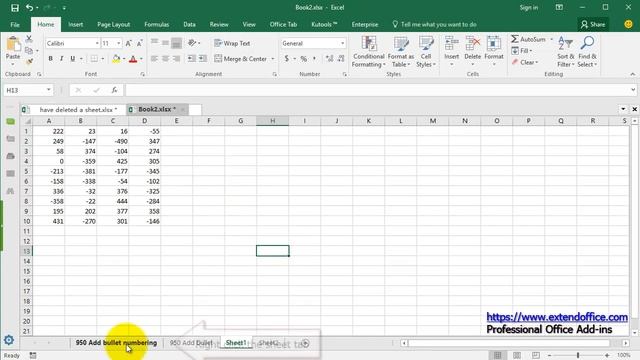Decrease decimal places
The width and height of the screenshot is (640, 360).
341,59
